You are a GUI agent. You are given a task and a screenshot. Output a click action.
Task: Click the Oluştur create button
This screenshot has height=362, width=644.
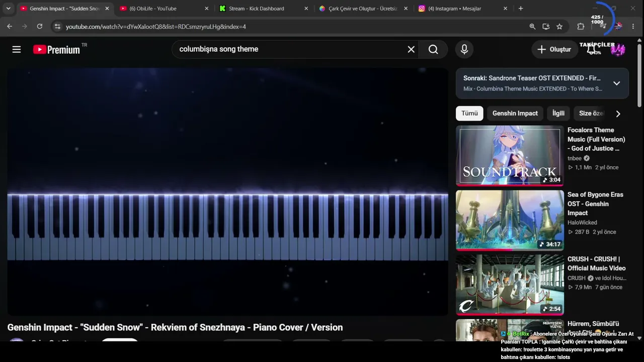point(554,49)
